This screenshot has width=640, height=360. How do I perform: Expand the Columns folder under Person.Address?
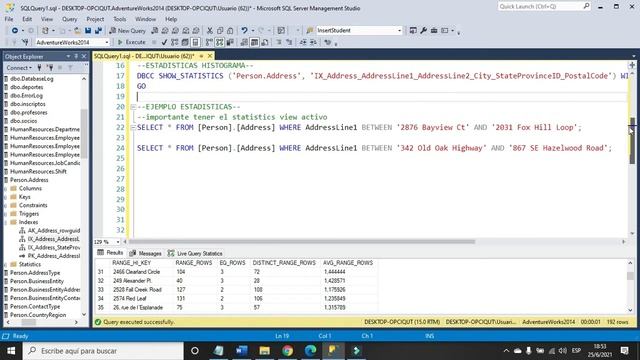click(5, 189)
